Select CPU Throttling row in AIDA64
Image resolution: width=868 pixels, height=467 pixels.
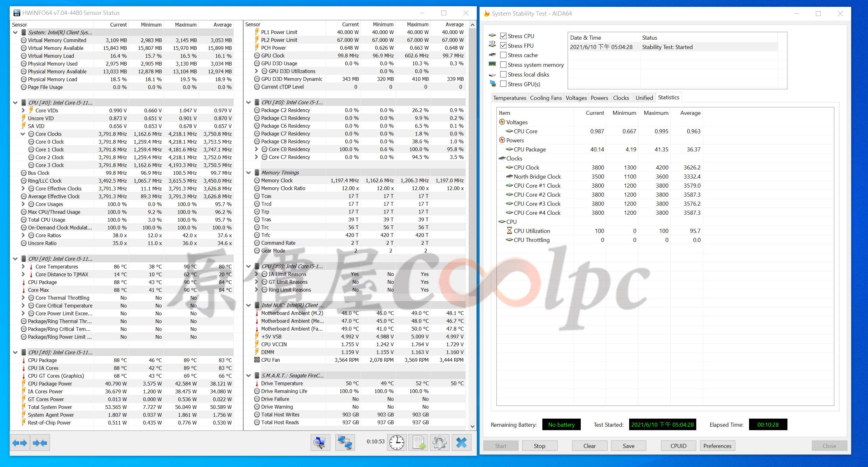(x=600, y=240)
